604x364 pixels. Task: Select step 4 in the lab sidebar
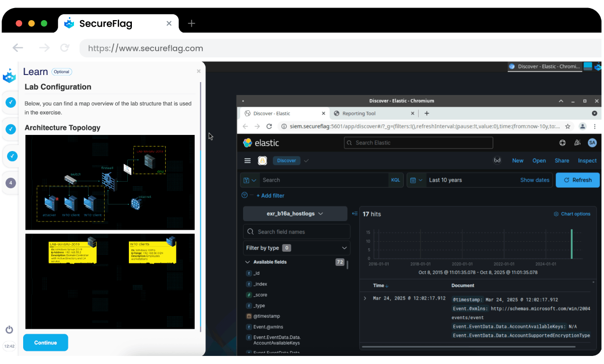tap(11, 183)
